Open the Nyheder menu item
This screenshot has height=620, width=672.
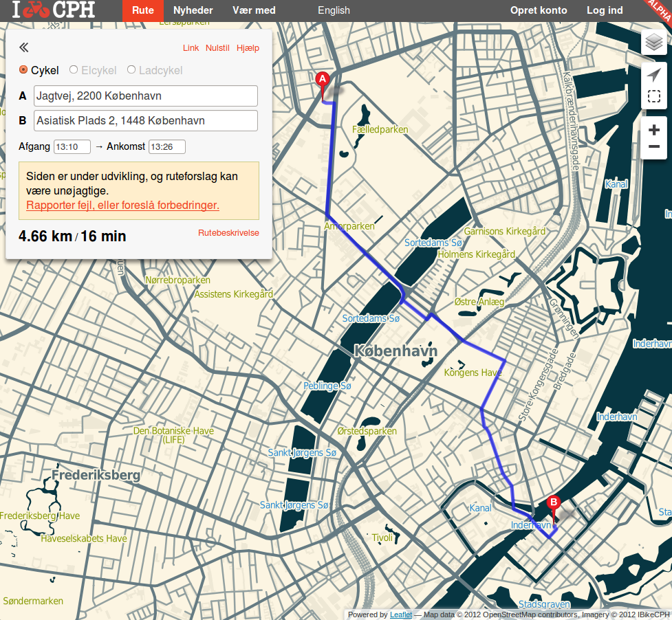[193, 10]
